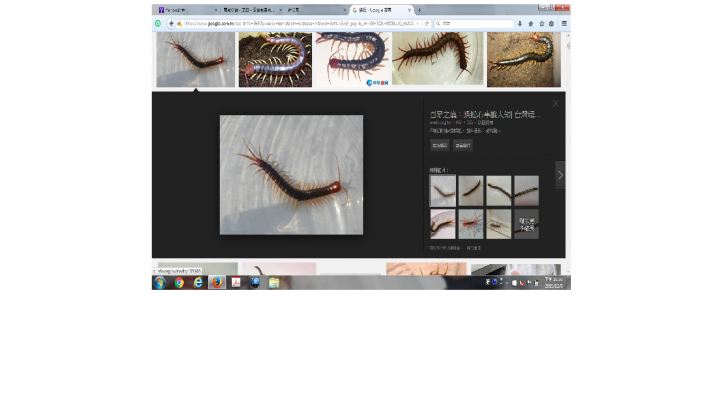
Task: Close the Google search tab
Action: point(409,10)
